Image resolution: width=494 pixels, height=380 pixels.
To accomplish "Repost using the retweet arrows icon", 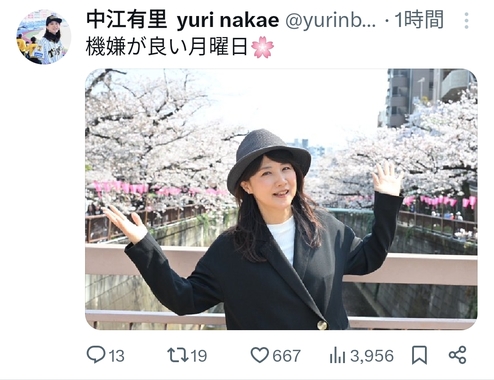I will 178,355.
